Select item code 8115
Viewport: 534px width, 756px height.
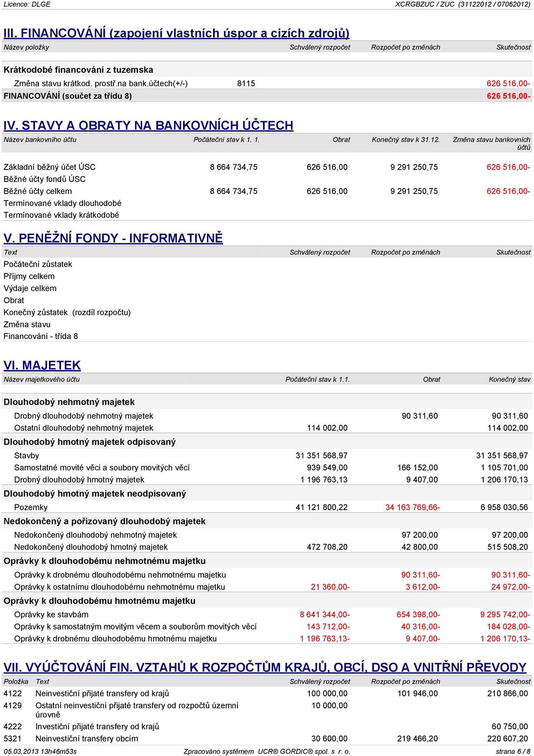pos(246,84)
